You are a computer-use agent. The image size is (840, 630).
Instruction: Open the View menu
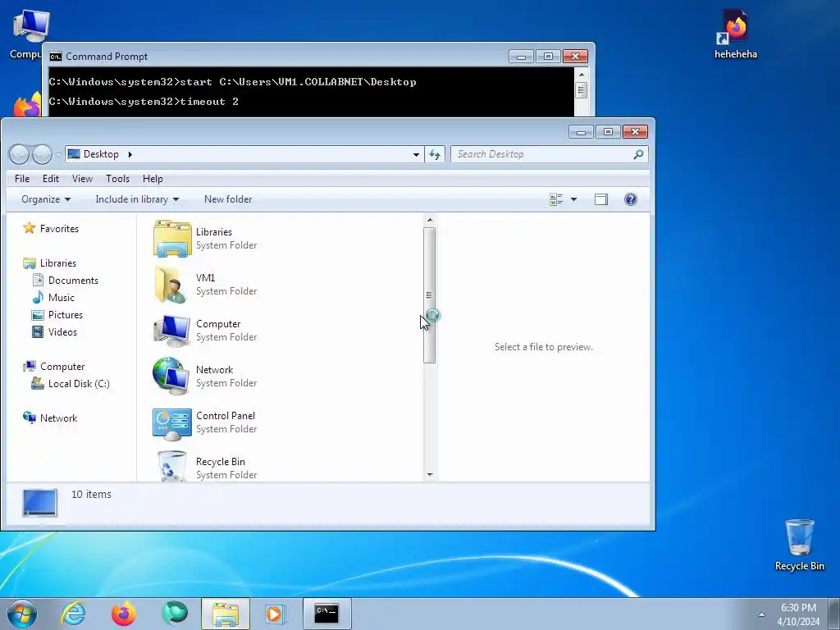click(82, 178)
